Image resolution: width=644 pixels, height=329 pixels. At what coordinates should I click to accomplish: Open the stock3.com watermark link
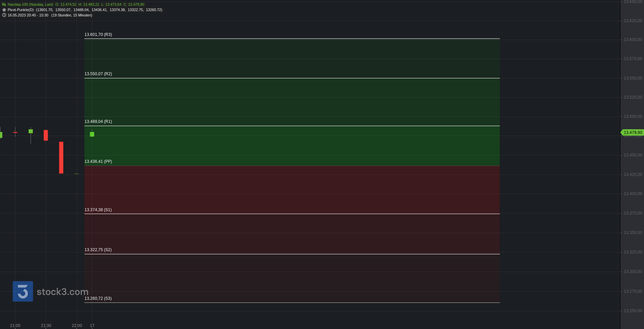click(62, 292)
